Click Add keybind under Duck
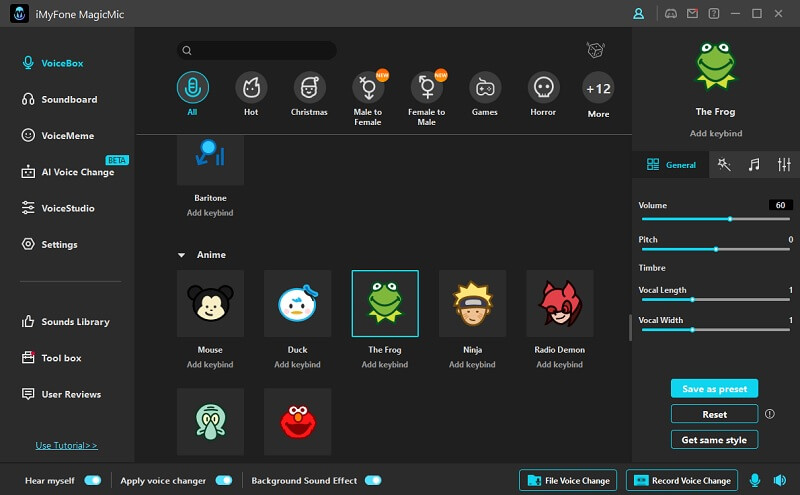800x495 pixels. [297, 364]
